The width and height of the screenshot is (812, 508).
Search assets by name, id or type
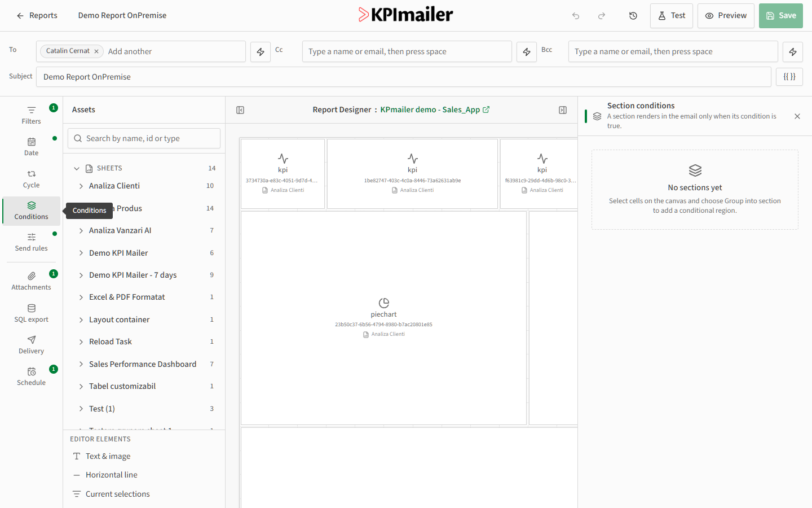click(x=144, y=138)
